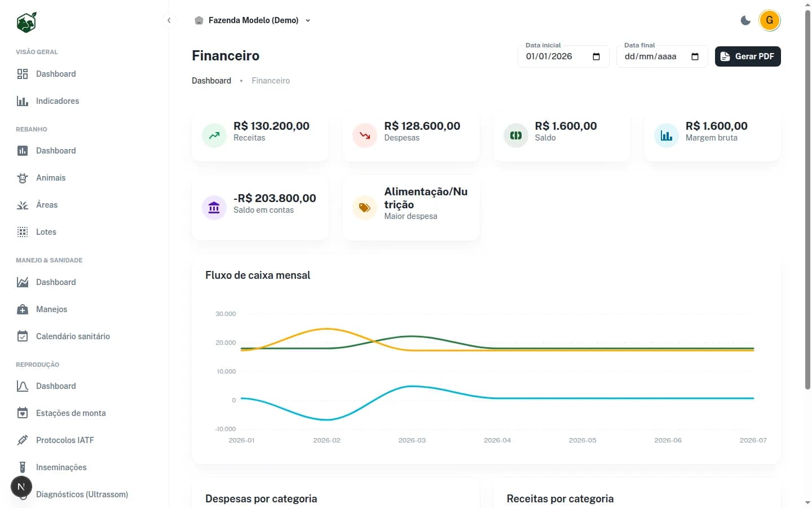
Task: Select Protocolos IATF syringe icon
Action: tap(23, 440)
